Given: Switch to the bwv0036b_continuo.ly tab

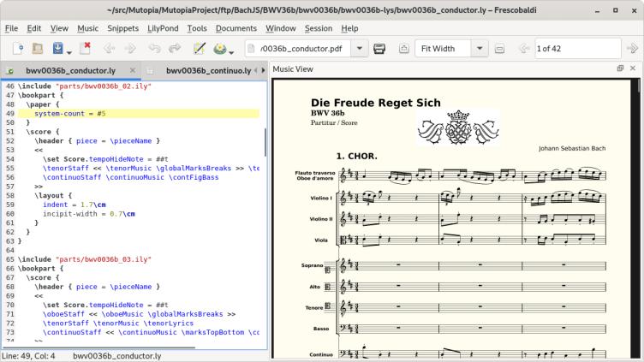Looking at the screenshot, I should (207, 70).
